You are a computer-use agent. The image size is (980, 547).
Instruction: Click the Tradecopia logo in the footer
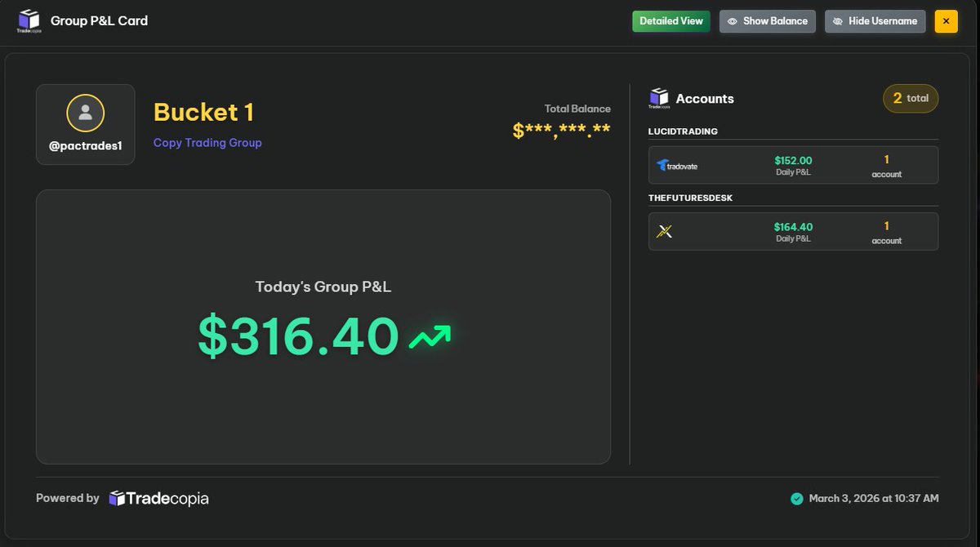(158, 498)
